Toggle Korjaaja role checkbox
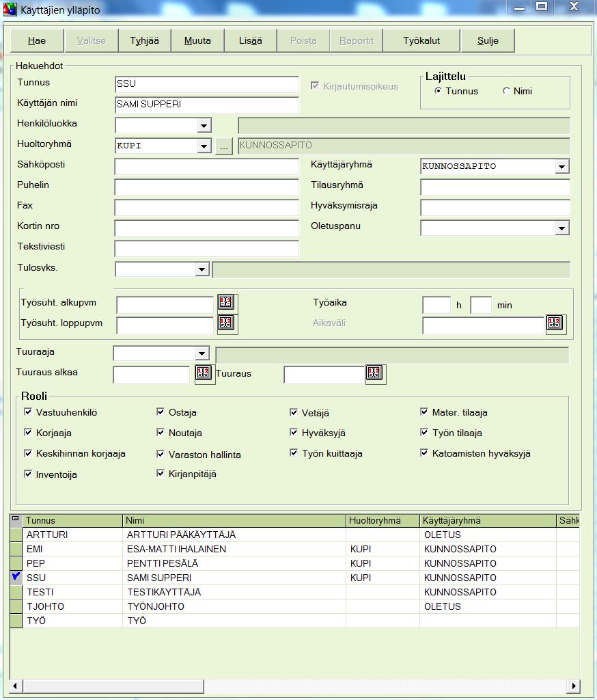 click(28, 432)
